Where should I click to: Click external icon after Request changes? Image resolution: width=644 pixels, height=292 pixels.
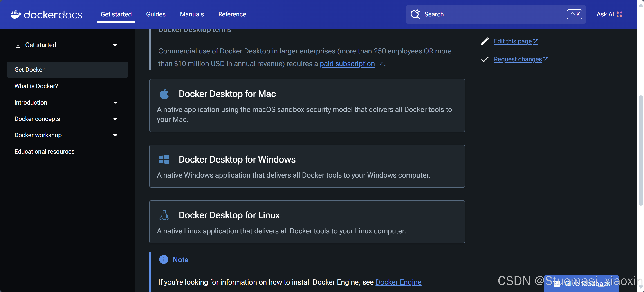coord(545,60)
